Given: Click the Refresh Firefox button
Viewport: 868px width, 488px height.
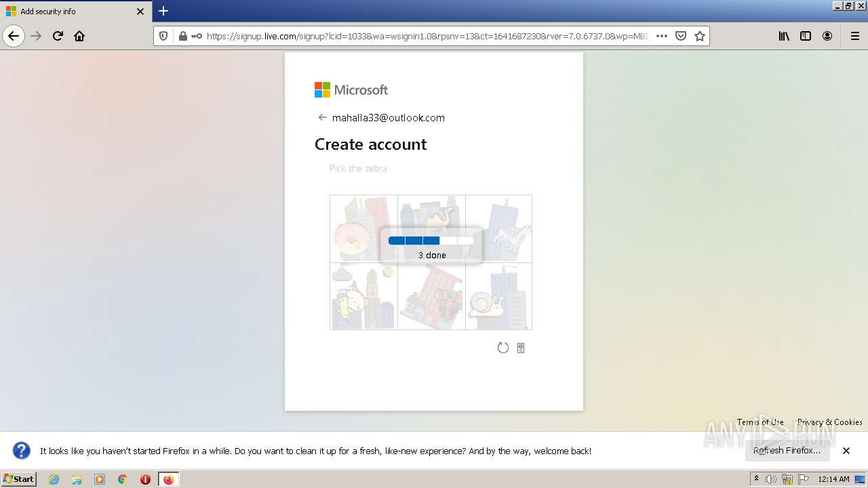Looking at the screenshot, I should point(787,451).
